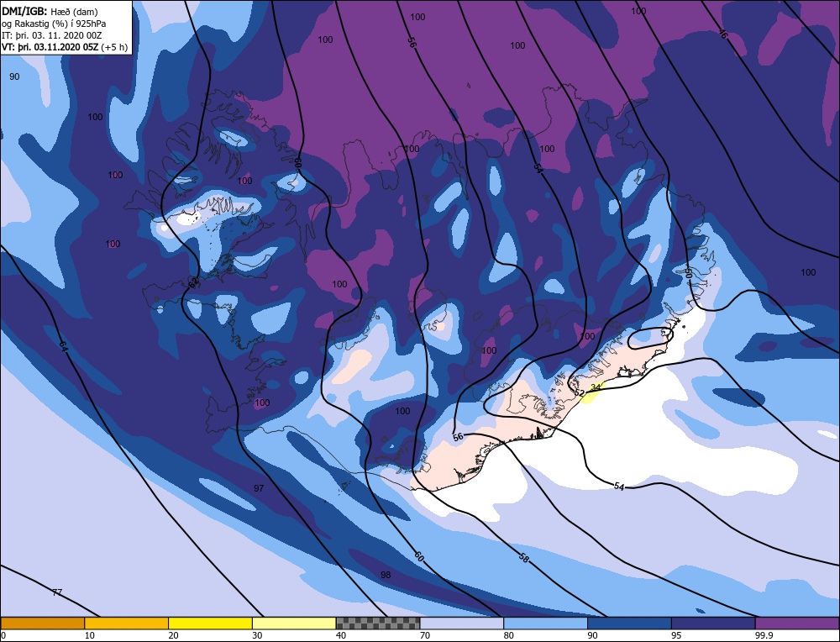
Task: Select the dark orange 0–10 legend swatch
Action: (42, 623)
